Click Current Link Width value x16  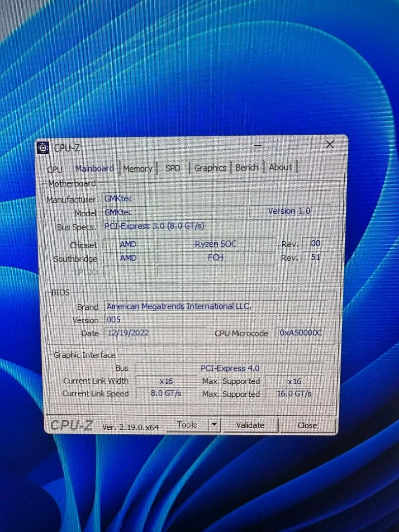[x=166, y=381]
